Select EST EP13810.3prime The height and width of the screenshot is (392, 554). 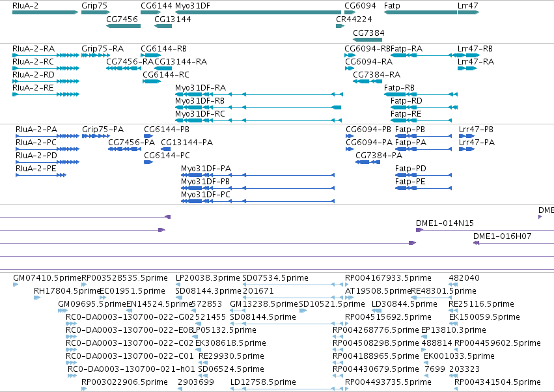point(424,337)
